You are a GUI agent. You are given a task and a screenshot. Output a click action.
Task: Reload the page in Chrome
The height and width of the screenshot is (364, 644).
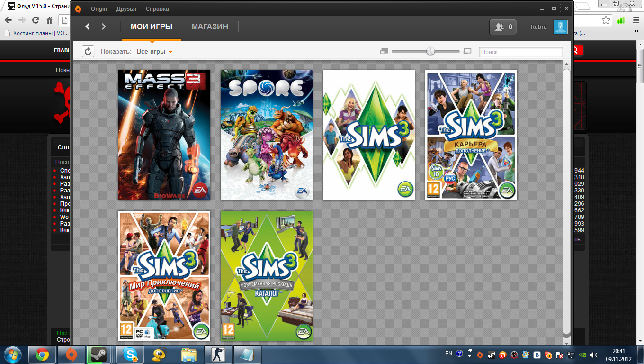click(x=36, y=20)
